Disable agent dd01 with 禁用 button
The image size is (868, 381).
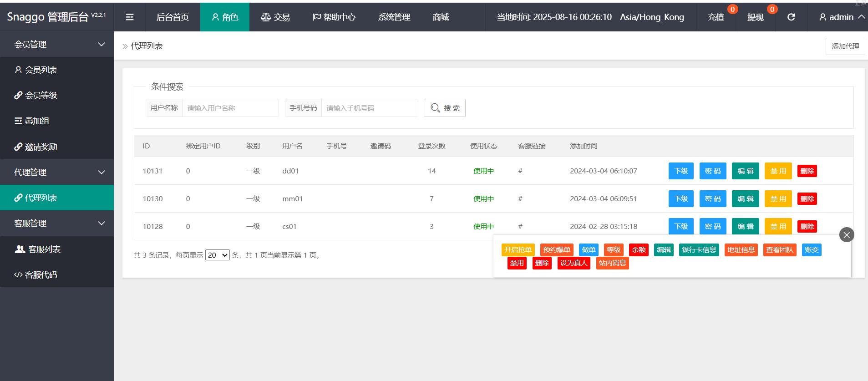(778, 171)
